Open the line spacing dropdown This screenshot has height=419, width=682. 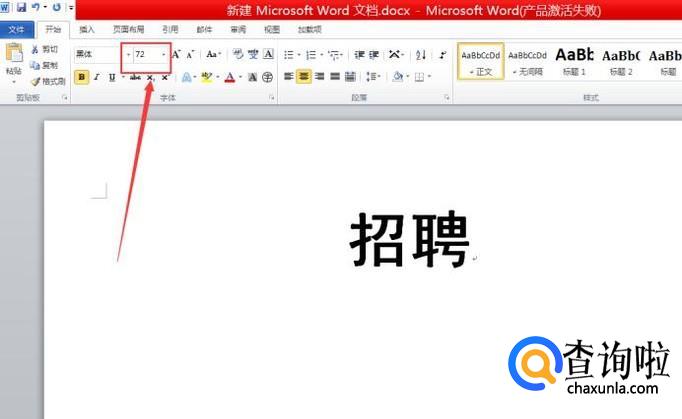tap(372, 76)
